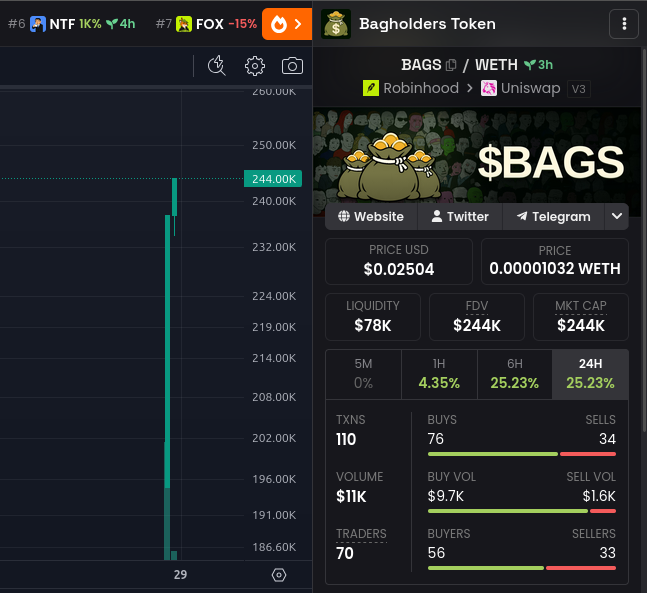Expand more social links chevron
The height and width of the screenshot is (593, 647).
[x=617, y=216]
